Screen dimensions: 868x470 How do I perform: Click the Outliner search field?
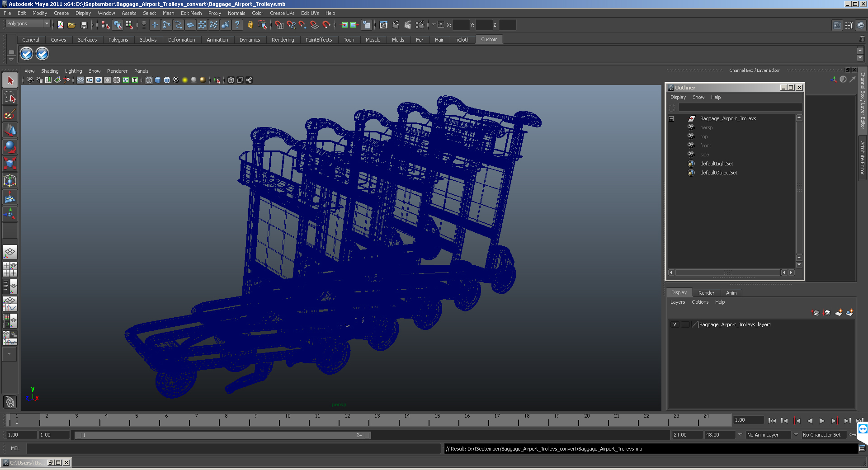(x=740, y=107)
